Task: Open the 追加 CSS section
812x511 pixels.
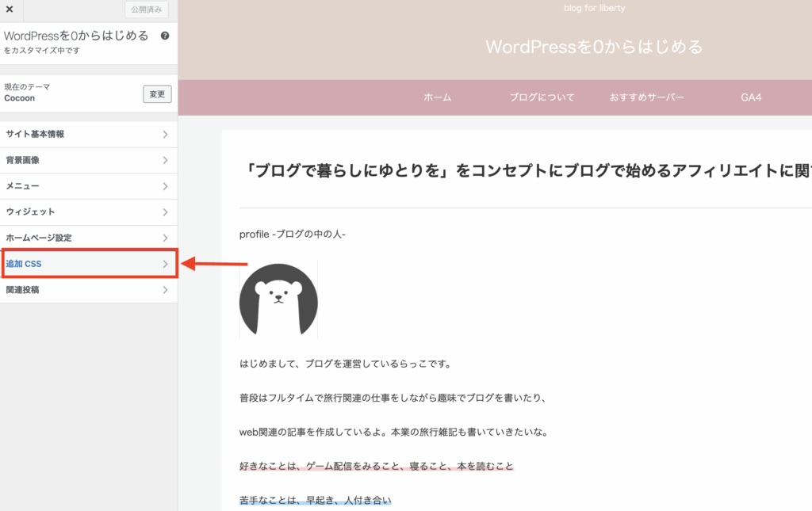Action: click(x=89, y=264)
